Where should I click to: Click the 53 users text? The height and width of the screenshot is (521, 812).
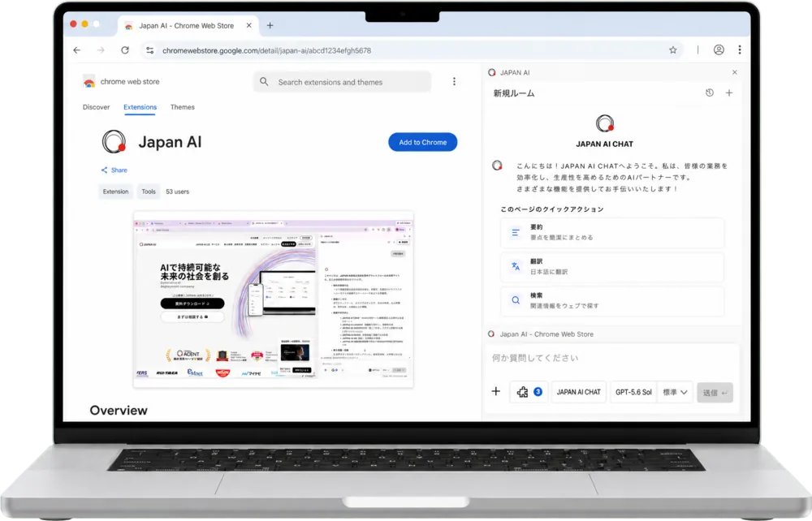point(178,192)
